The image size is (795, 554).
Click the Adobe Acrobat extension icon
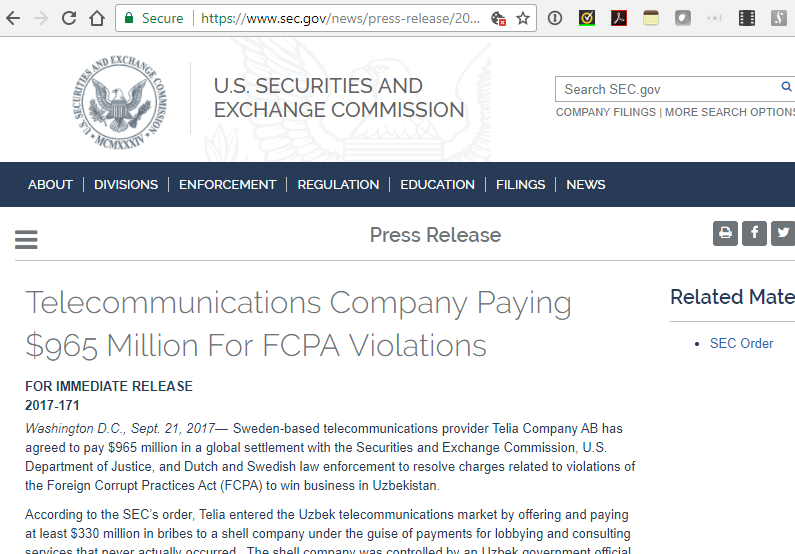pos(619,18)
